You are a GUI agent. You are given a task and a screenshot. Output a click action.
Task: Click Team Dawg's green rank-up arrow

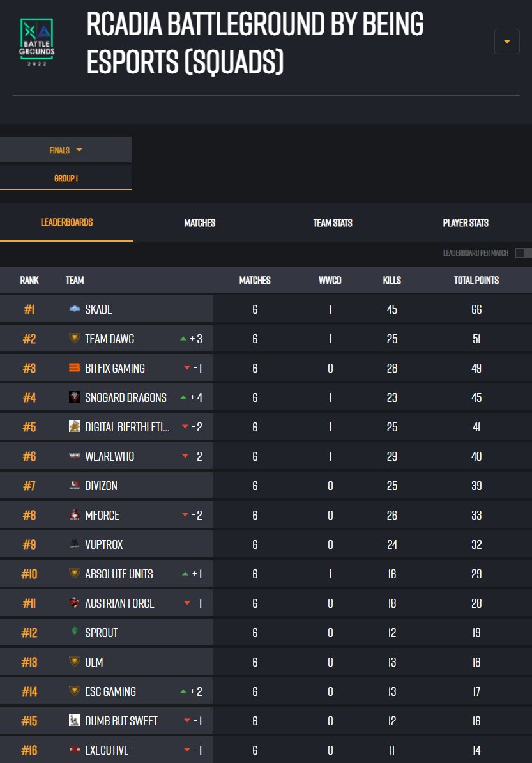point(183,339)
